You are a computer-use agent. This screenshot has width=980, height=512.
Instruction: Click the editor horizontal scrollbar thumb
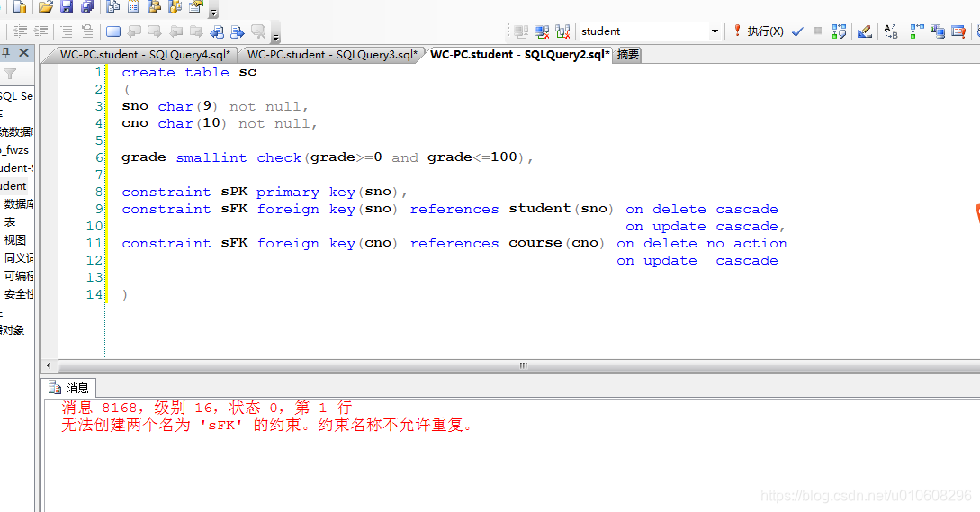[523, 365]
